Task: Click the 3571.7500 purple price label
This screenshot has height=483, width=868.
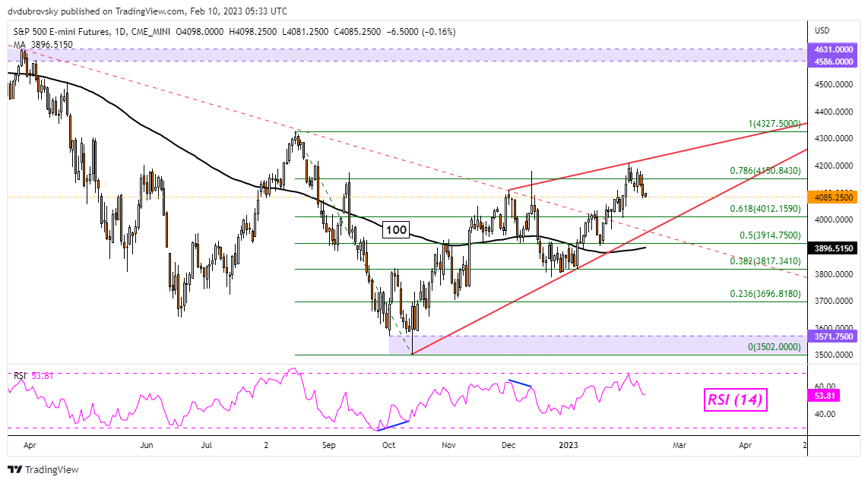Action: point(833,336)
